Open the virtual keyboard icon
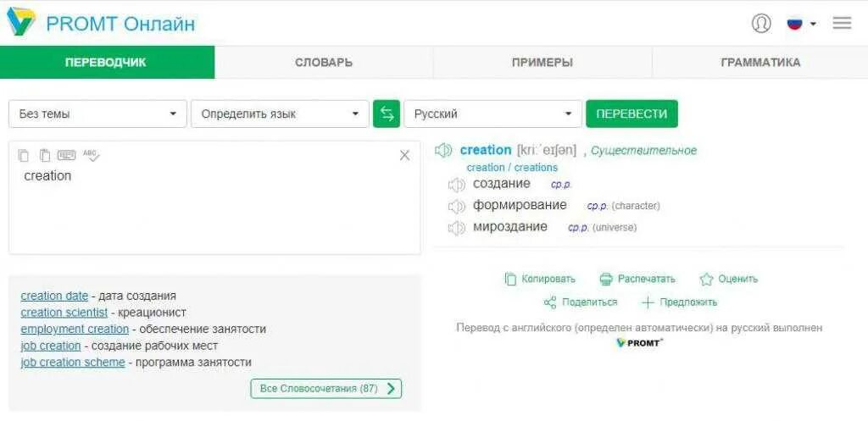 [x=66, y=156]
